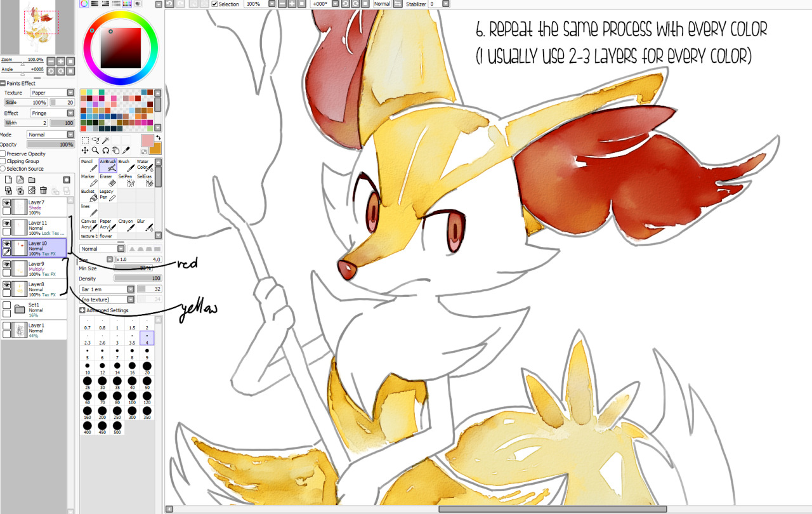Click the brush Density slider
Viewport: 812px width, 514px height.
coord(138,278)
